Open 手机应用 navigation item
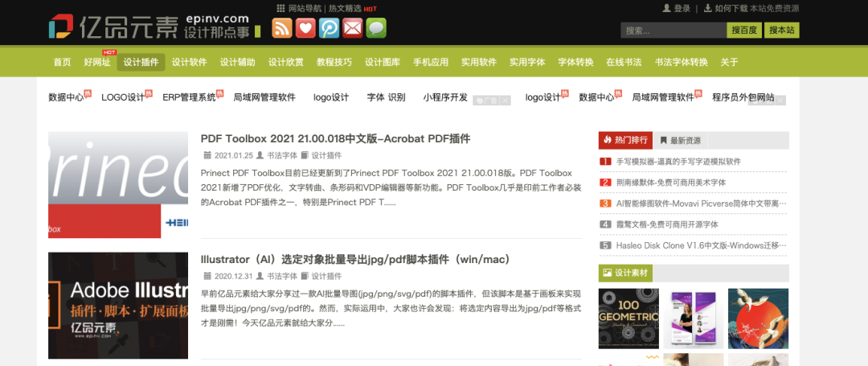The width and height of the screenshot is (868, 366). (x=431, y=62)
